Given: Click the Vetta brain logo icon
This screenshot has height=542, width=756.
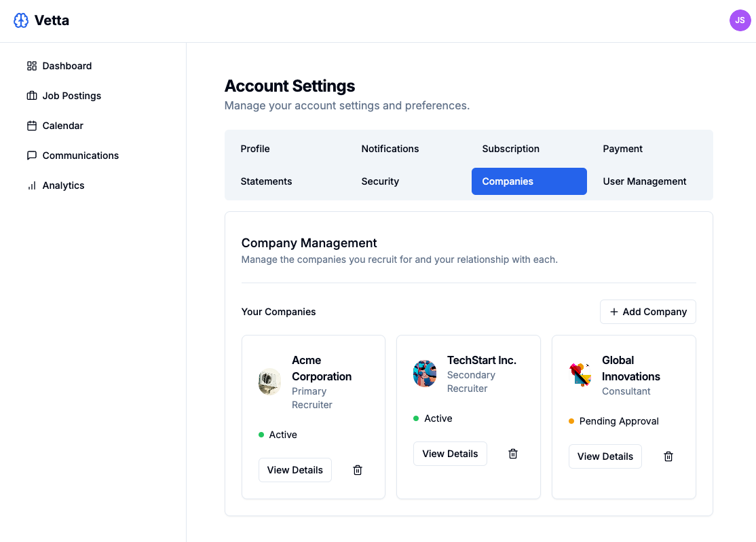Looking at the screenshot, I should [x=20, y=20].
